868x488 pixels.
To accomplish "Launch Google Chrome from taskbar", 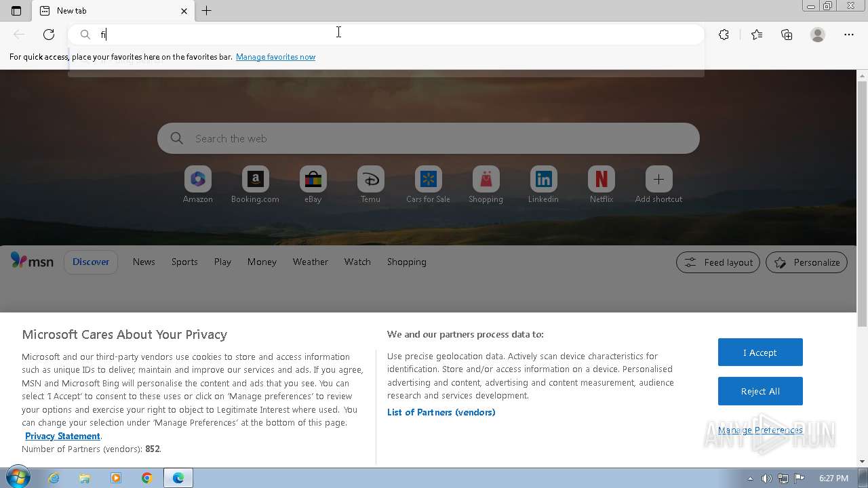I will [147, 478].
